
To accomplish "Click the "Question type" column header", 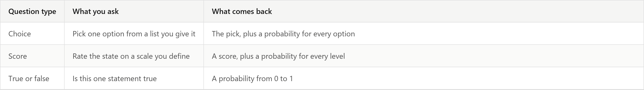I will click(x=32, y=11).
